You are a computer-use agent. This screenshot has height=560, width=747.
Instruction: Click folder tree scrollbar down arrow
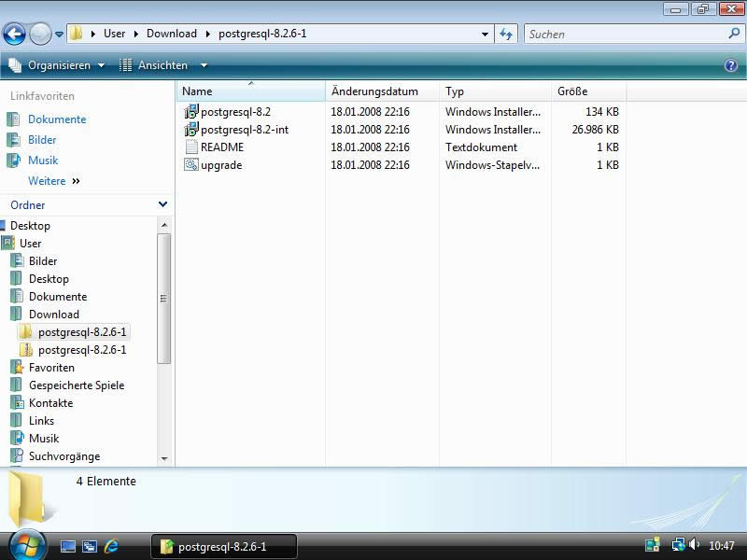[164, 458]
